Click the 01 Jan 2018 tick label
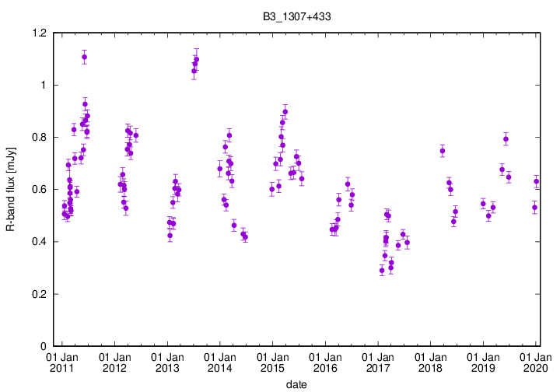Viewport: 560px width, 392px height. 430,362
